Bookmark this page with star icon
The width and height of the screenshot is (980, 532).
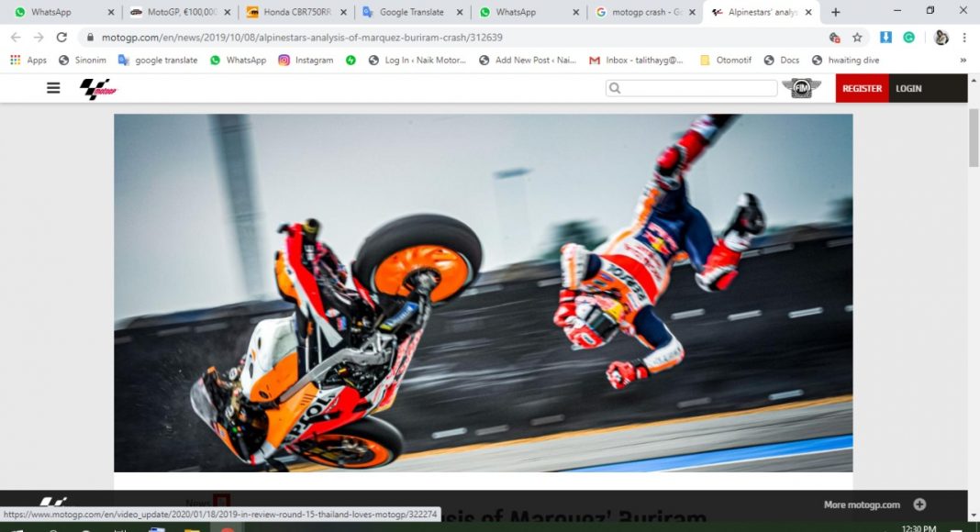pyautogui.click(x=857, y=38)
